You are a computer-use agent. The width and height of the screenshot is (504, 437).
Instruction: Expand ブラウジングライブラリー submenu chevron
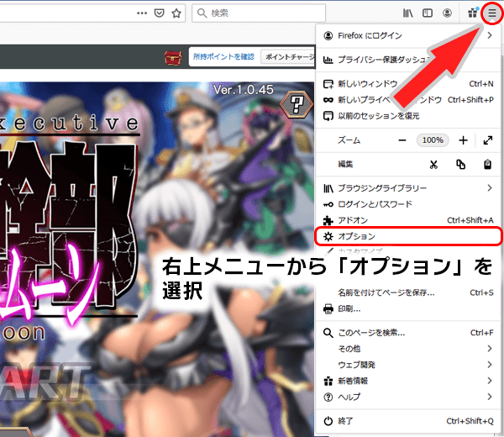[490, 187]
